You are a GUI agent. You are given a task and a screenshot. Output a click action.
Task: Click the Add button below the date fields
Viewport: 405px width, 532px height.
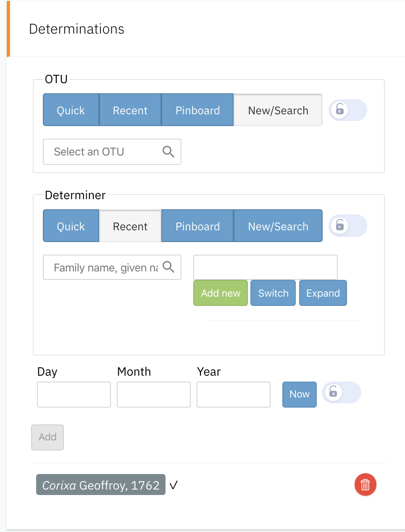coord(47,437)
